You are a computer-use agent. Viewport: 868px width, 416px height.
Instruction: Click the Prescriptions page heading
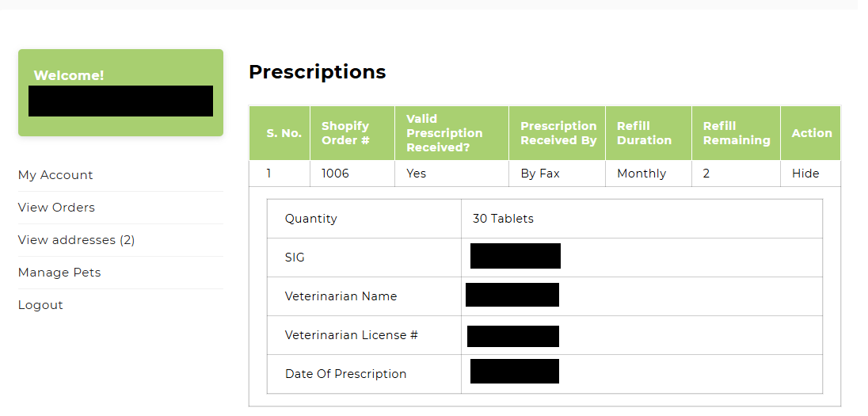point(317,72)
